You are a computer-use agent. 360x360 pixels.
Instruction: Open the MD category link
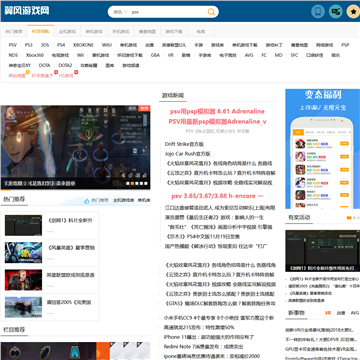(278, 55)
